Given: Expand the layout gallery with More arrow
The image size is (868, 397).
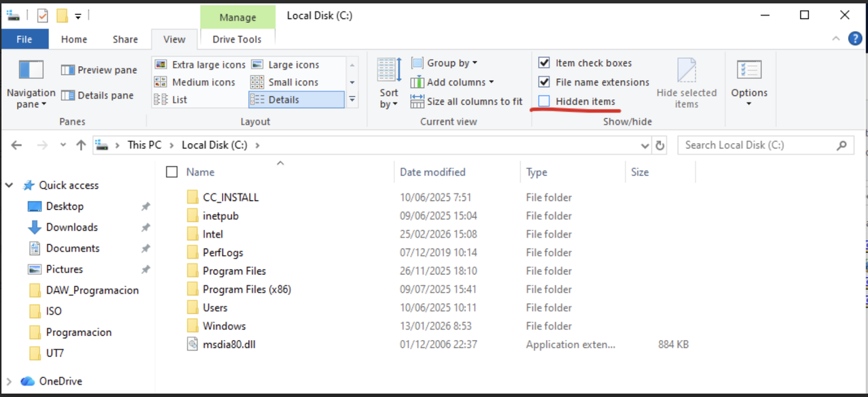Looking at the screenshot, I should tap(352, 100).
